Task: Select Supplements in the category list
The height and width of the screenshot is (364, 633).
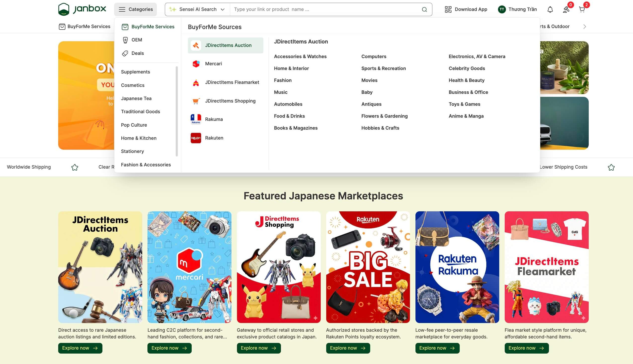Action: click(x=136, y=72)
